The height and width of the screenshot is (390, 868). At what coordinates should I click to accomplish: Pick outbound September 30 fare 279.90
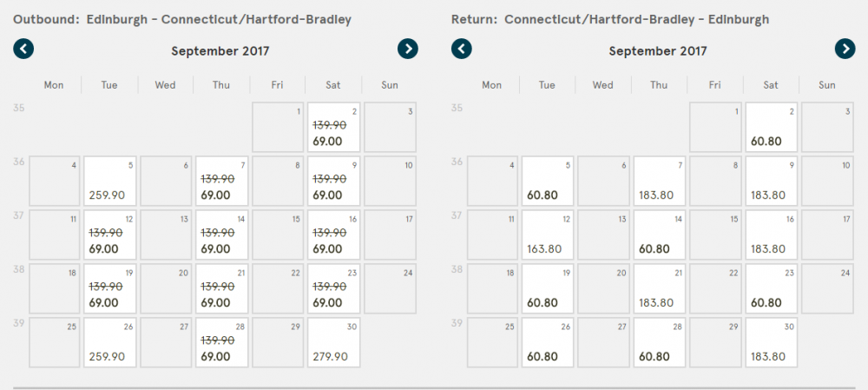[x=334, y=342]
